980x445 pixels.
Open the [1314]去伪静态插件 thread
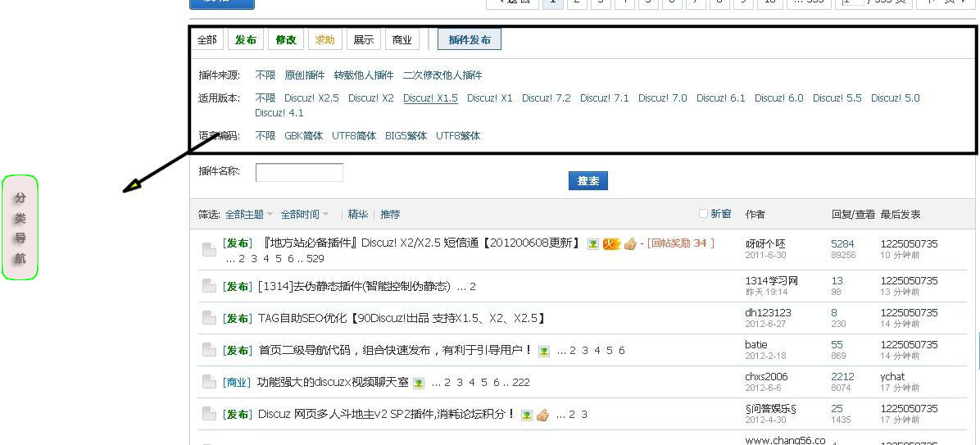click(354, 286)
